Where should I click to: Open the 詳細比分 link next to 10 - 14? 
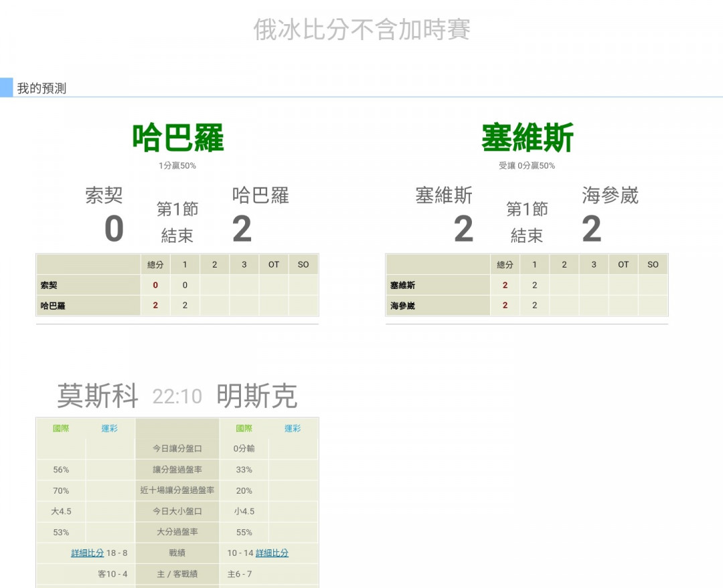click(x=272, y=553)
